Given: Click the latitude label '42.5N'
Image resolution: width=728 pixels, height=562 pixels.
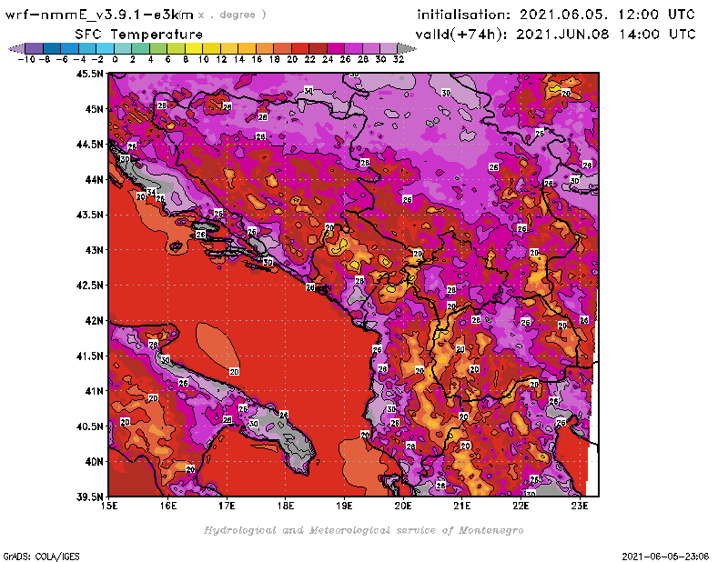Looking at the screenshot, I should (90, 286).
